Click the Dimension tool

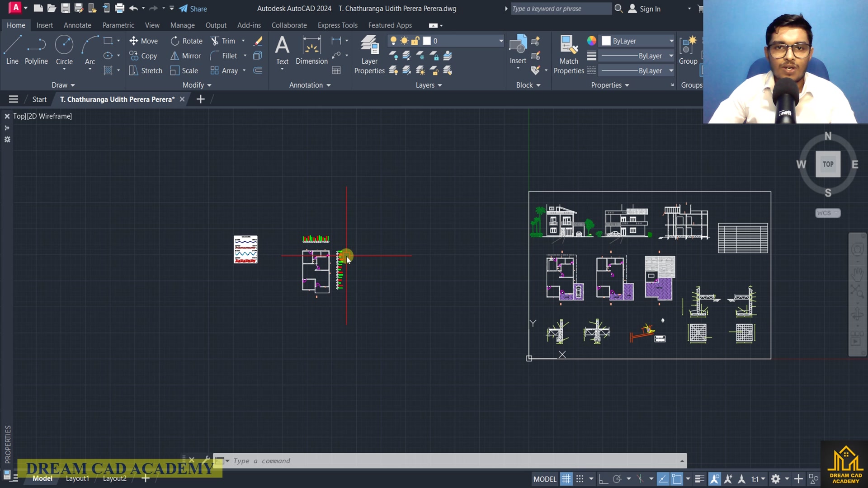pos(311,50)
